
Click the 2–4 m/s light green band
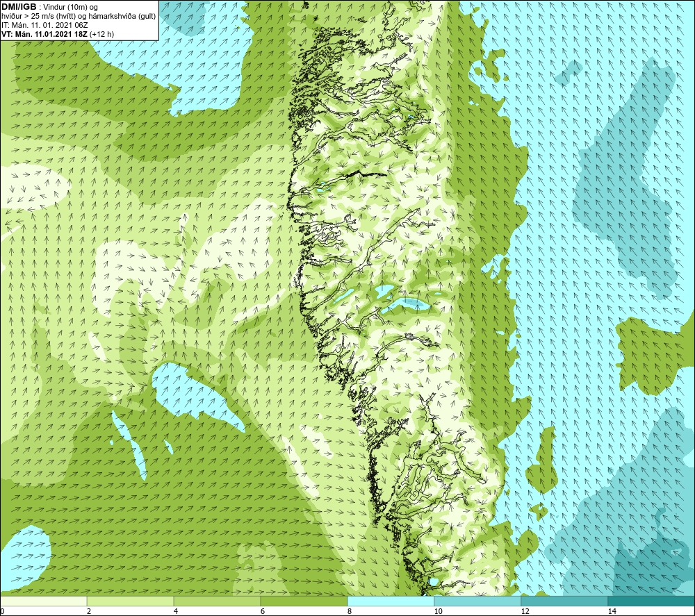[131, 601]
